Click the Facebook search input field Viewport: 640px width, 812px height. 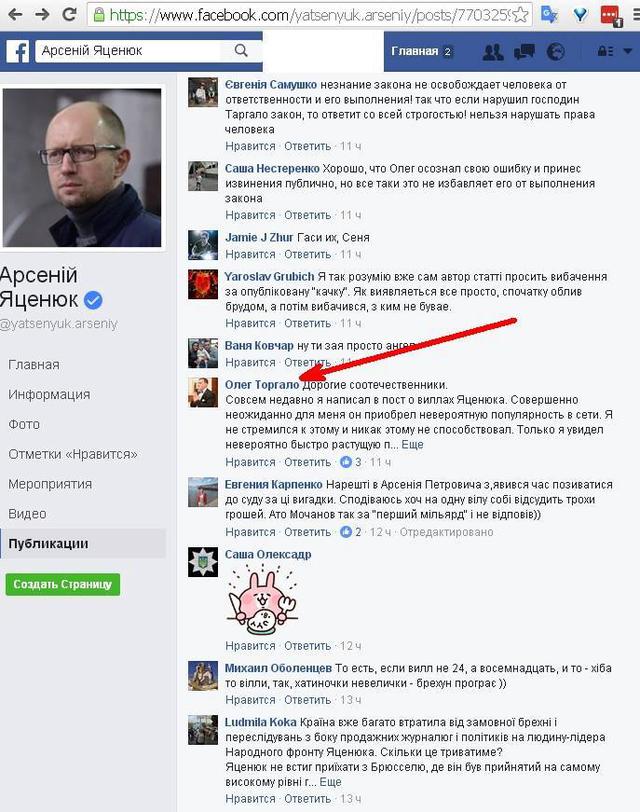click(128, 51)
